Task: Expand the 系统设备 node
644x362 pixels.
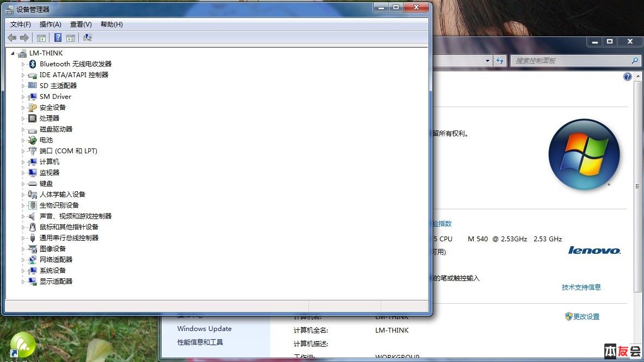Action: point(23,271)
